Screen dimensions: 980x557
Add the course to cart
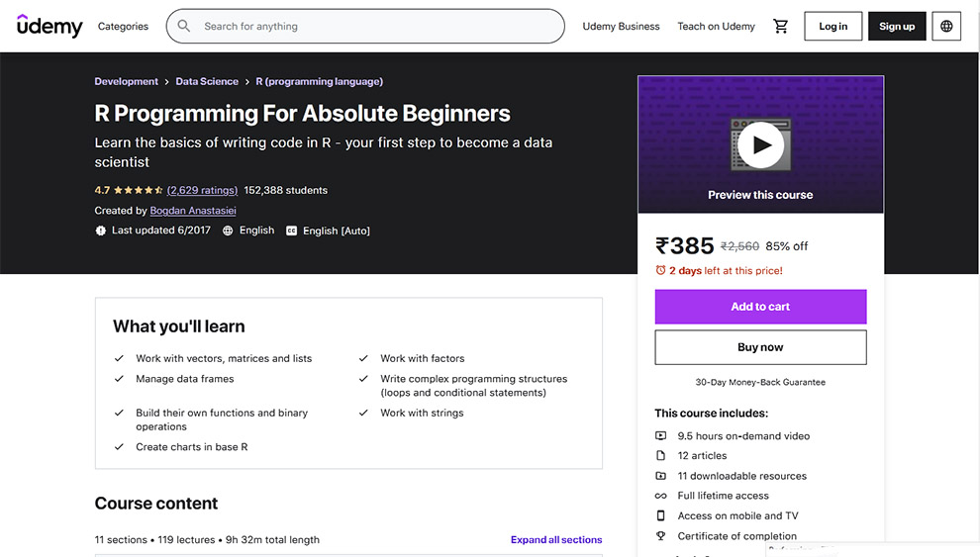pyautogui.click(x=760, y=307)
